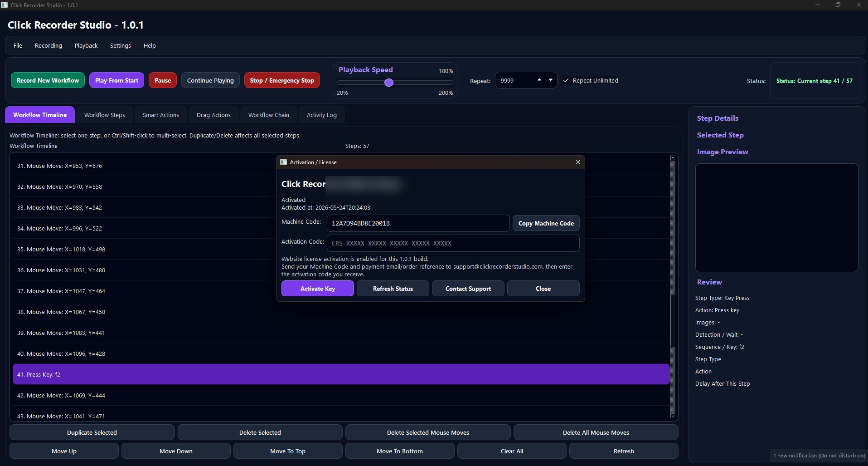The height and width of the screenshot is (466, 868).
Task: Click the Activation / License dialog title icon
Action: (284, 162)
